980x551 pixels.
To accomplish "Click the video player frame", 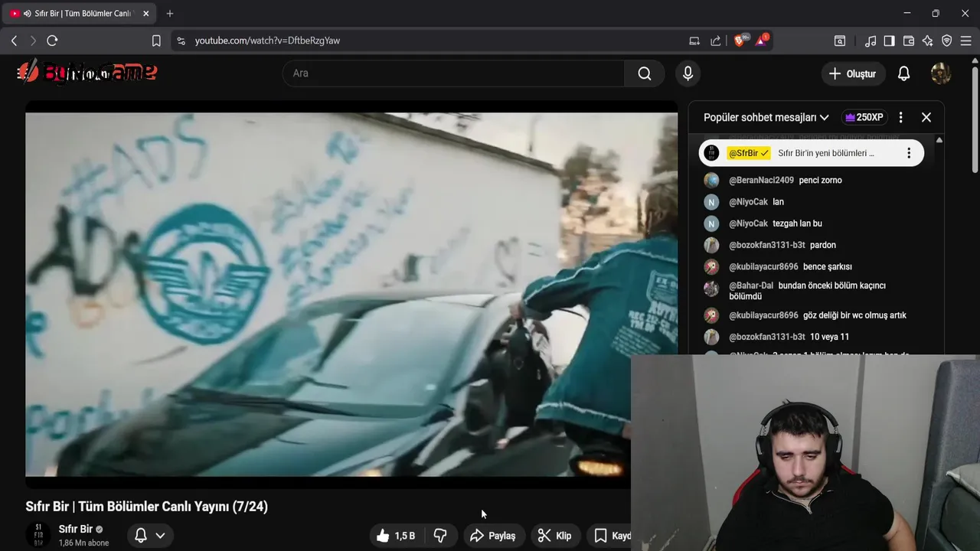I will pos(351,295).
